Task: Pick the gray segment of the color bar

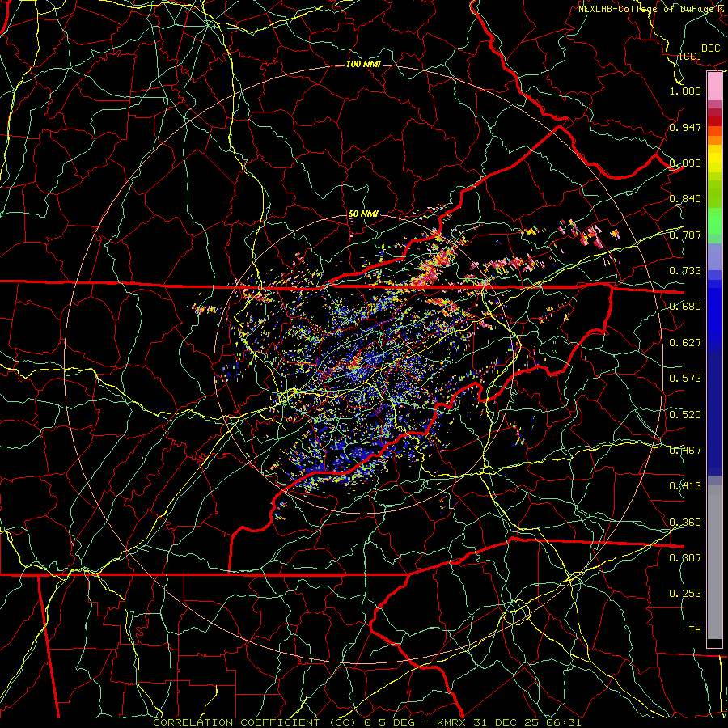Action: pos(714,562)
